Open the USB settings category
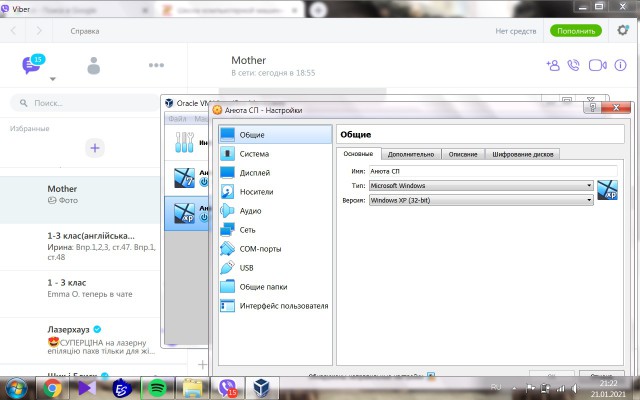The width and height of the screenshot is (640, 400). pos(276,268)
